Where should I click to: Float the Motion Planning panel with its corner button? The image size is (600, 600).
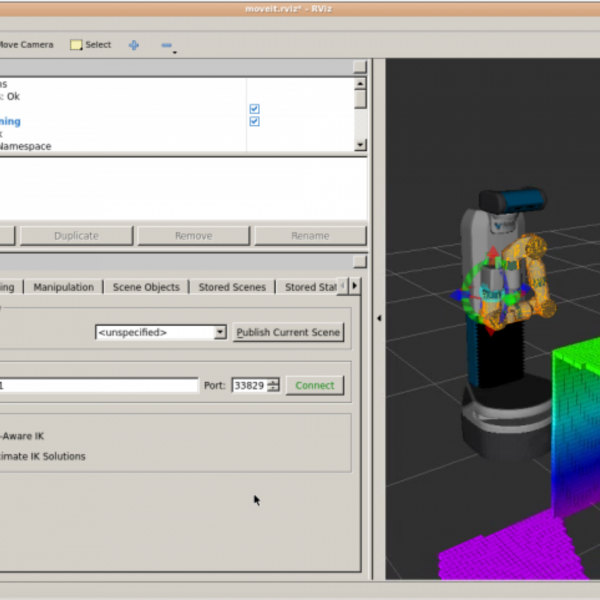pos(360,262)
